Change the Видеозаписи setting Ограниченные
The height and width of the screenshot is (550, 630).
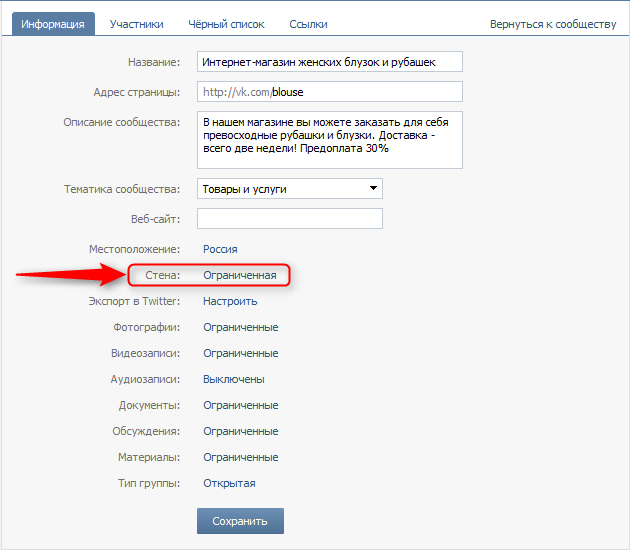pos(241,353)
